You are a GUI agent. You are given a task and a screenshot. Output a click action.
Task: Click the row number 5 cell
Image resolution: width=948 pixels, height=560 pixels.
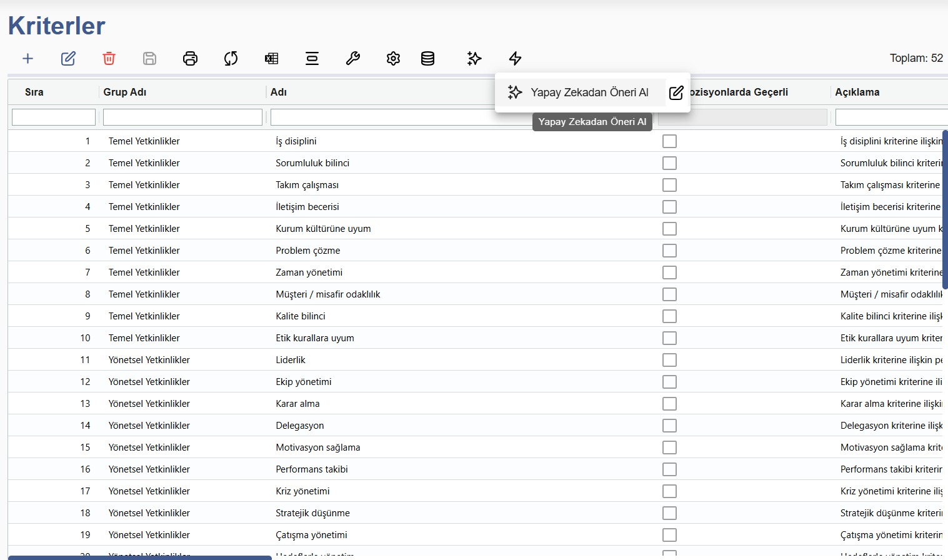click(87, 229)
